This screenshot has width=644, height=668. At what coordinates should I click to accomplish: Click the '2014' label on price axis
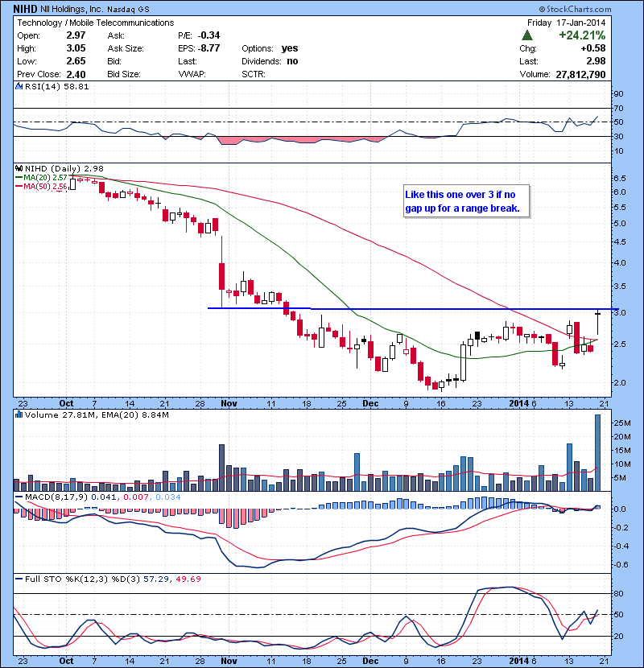tap(518, 403)
